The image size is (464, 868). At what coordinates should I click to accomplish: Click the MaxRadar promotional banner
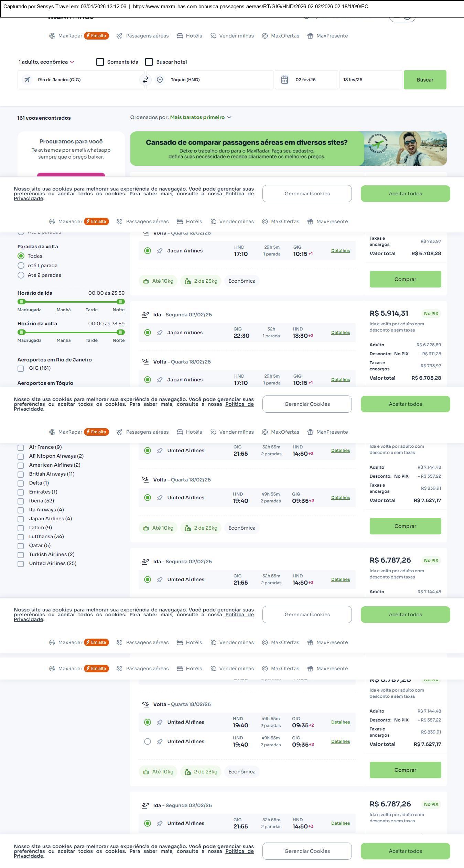point(288,149)
